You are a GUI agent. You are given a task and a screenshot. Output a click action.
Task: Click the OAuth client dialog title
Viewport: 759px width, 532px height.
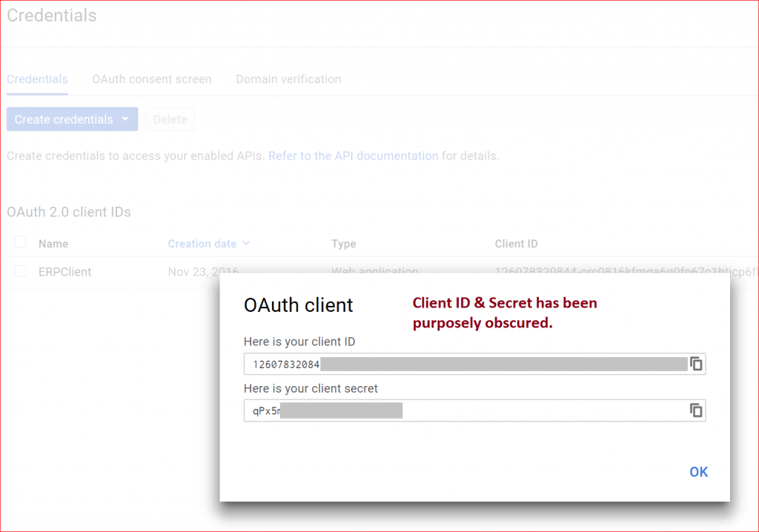[x=298, y=305]
